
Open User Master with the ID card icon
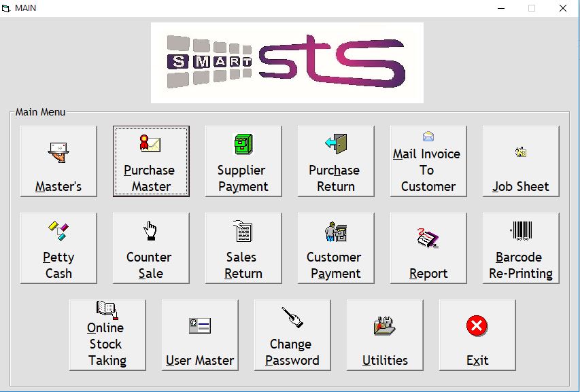pyautogui.click(x=200, y=335)
